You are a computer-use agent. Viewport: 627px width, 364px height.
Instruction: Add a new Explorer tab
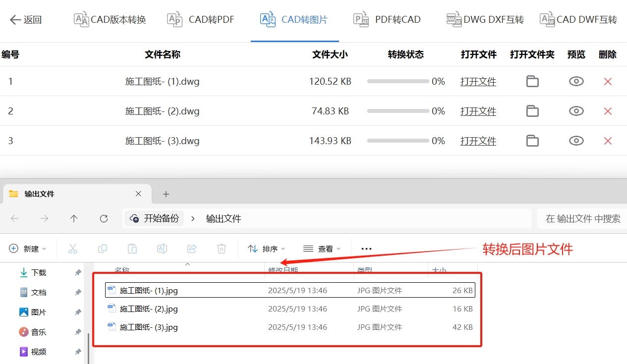166,194
